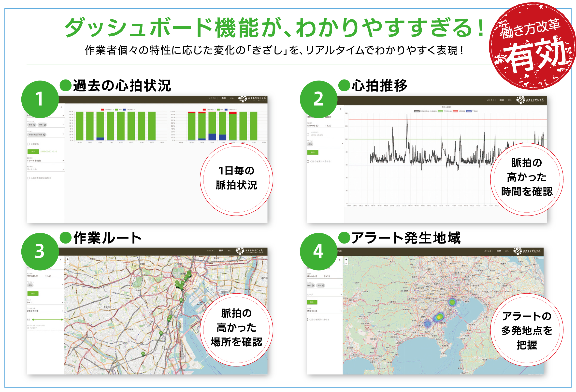Click the 2019-06-11 end date in 作業ルート panel
The image size is (576, 392).
pyautogui.click(x=33, y=276)
